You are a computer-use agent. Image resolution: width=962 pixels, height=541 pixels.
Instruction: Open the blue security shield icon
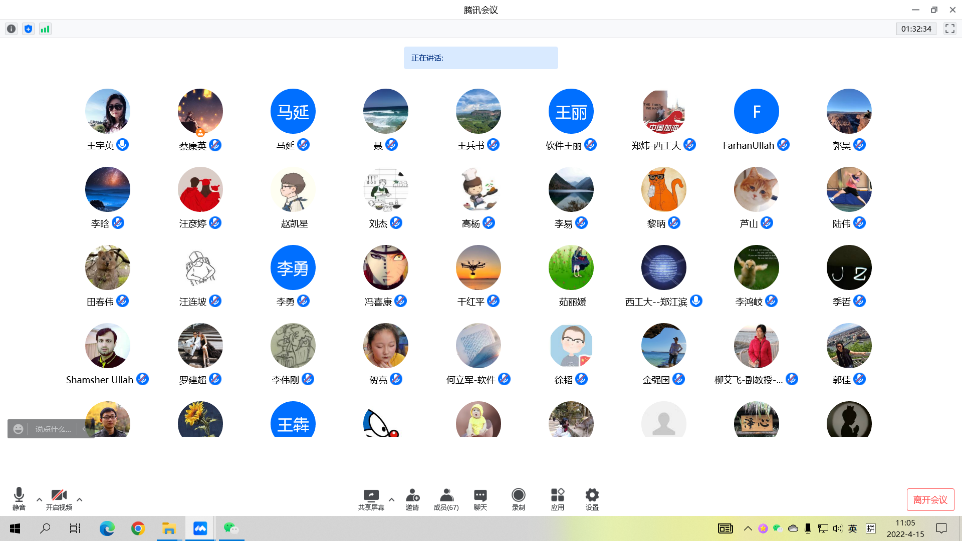[x=28, y=29]
